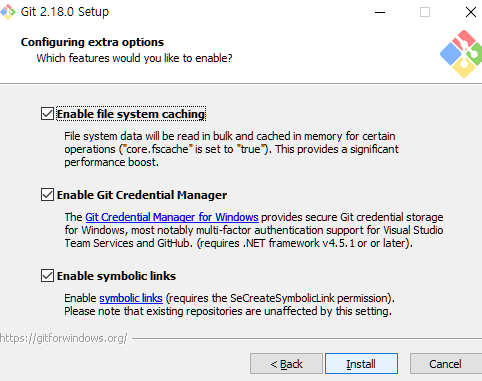
Task: Click the Git icon in the title bar
Action: coord(8,12)
